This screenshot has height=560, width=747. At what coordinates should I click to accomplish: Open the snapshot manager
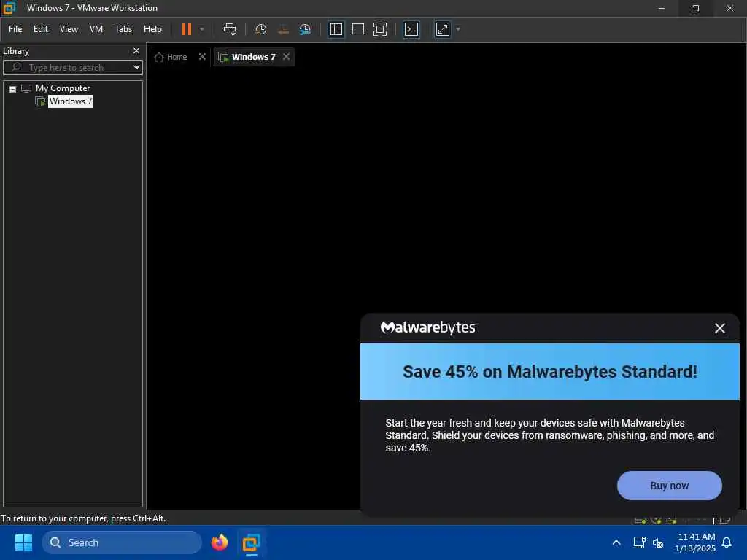(305, 29)
